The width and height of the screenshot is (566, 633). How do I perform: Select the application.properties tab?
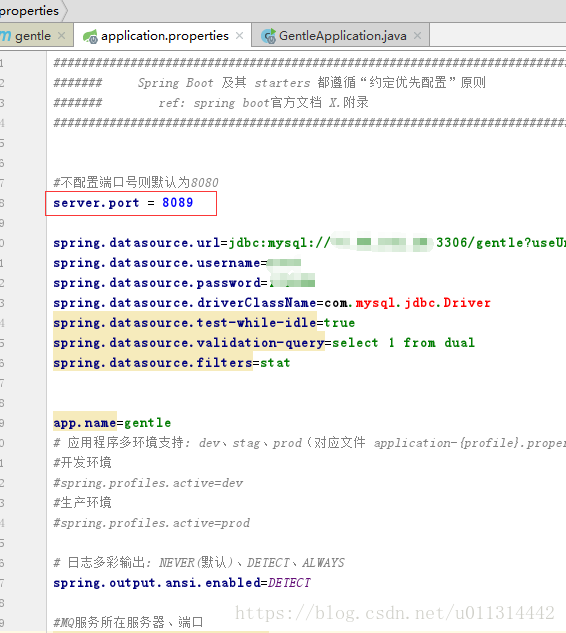click(x=164, y=36)
